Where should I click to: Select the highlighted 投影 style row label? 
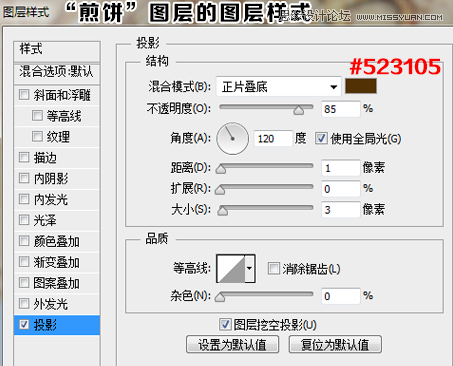(x=45, y=325)
